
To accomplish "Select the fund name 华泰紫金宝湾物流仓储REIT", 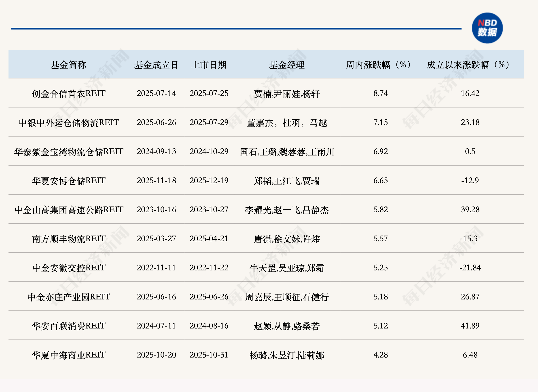I will click(69, 152).
